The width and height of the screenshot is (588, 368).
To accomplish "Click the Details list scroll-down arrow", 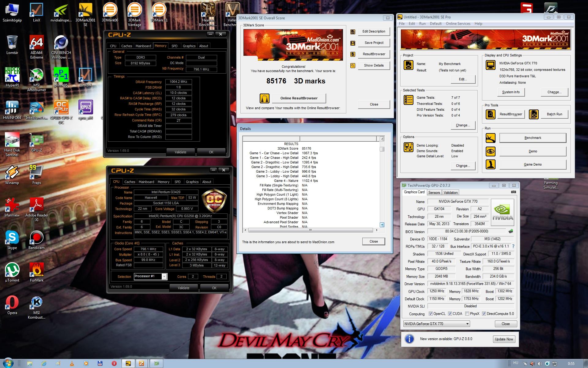I will 382,225.
